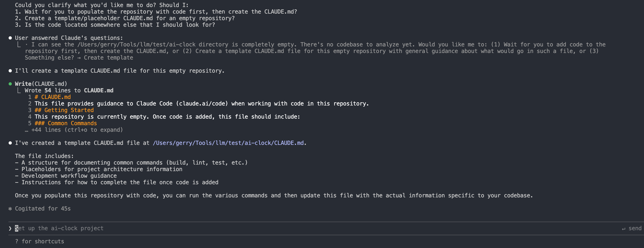
Task: Click the Write(CLAUDE.md) tool call title
Action: 41,84
